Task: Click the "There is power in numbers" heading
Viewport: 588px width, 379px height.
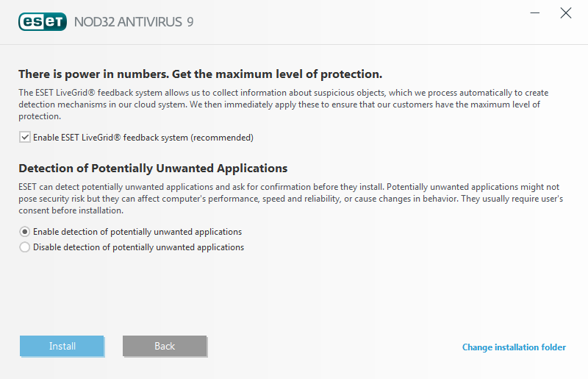Action: coord(201,74)
